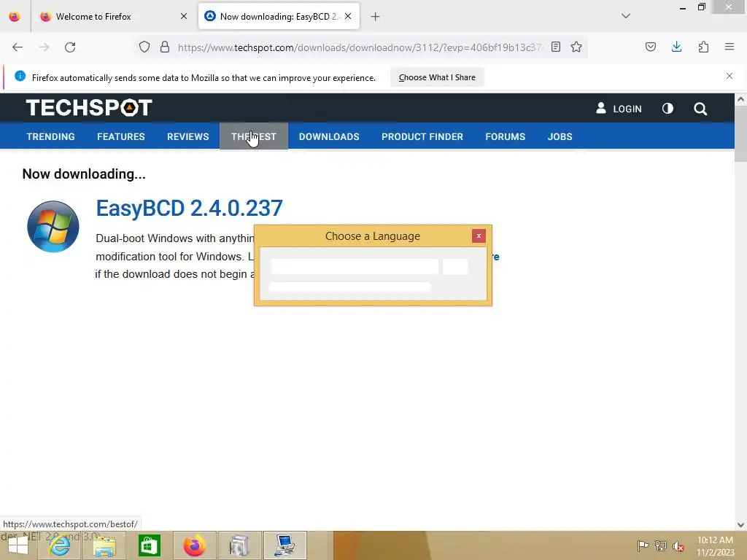Open the DOWNLOADS menu item
This screenshot has width=747, height=560.
click(x=329, y=136)
